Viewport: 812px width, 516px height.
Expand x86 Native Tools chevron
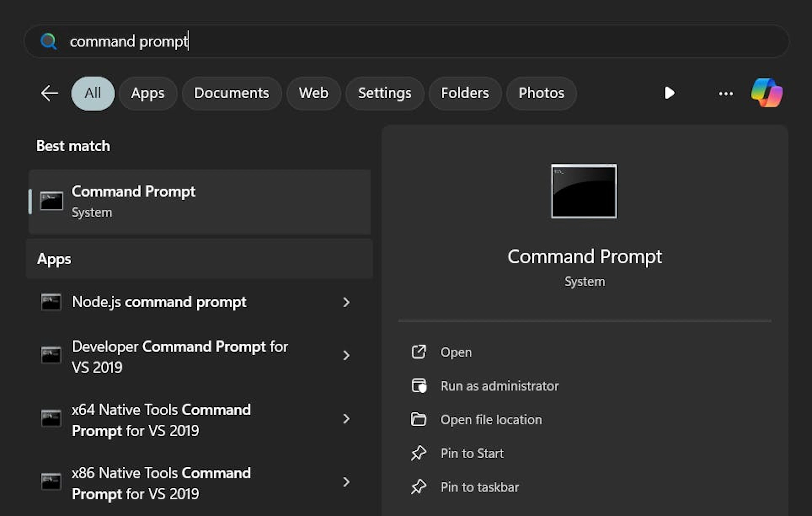[346, 482]
